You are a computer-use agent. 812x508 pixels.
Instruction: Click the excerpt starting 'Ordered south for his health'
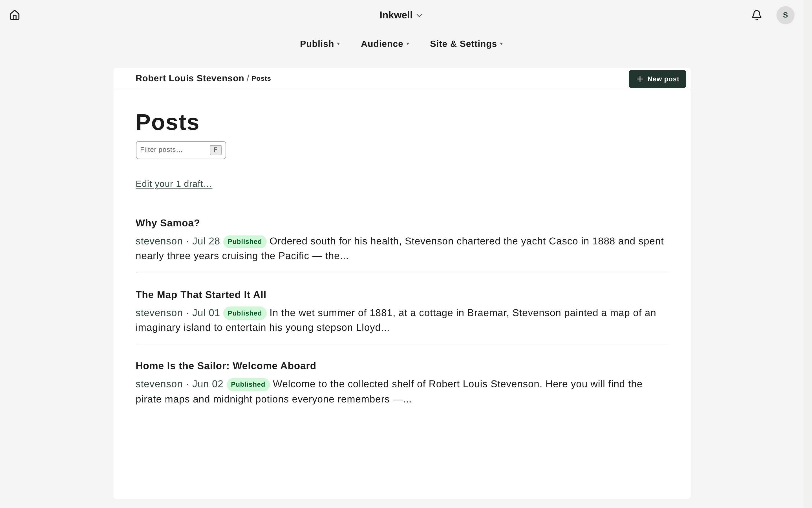coord(399,249)
